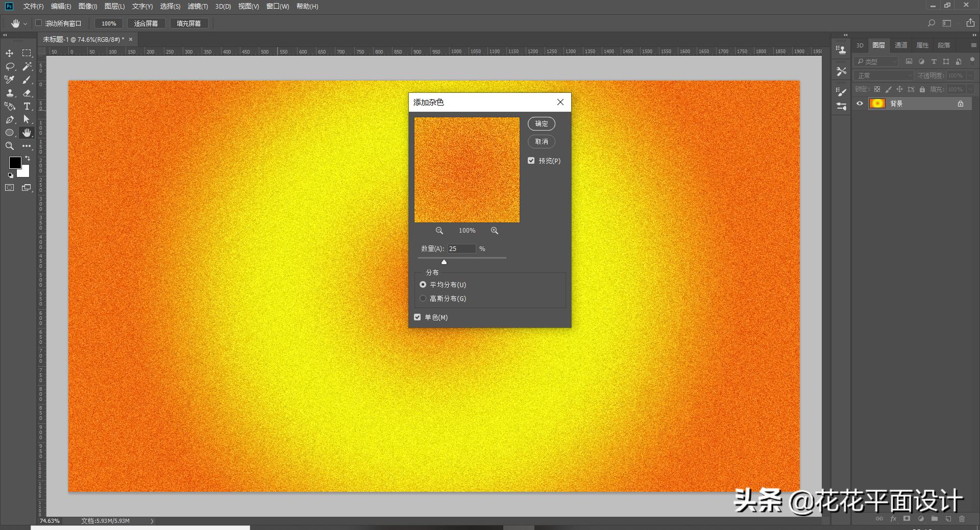Disable the 预览 preview checkbox
Viewport: 980px width, 530px height.
point(531,161)
